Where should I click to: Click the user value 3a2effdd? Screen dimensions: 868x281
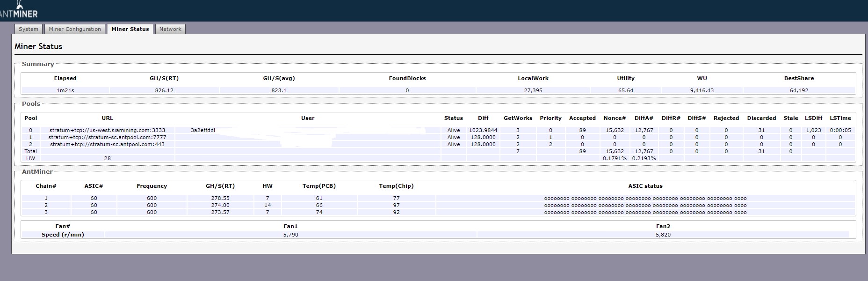coord(203,130)
